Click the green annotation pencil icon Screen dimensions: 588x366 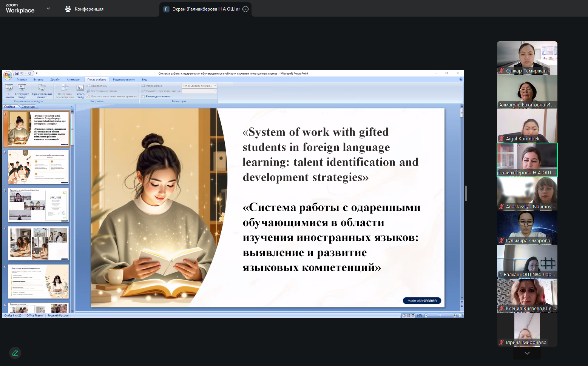pyautogui.click(x=15, y=353)
